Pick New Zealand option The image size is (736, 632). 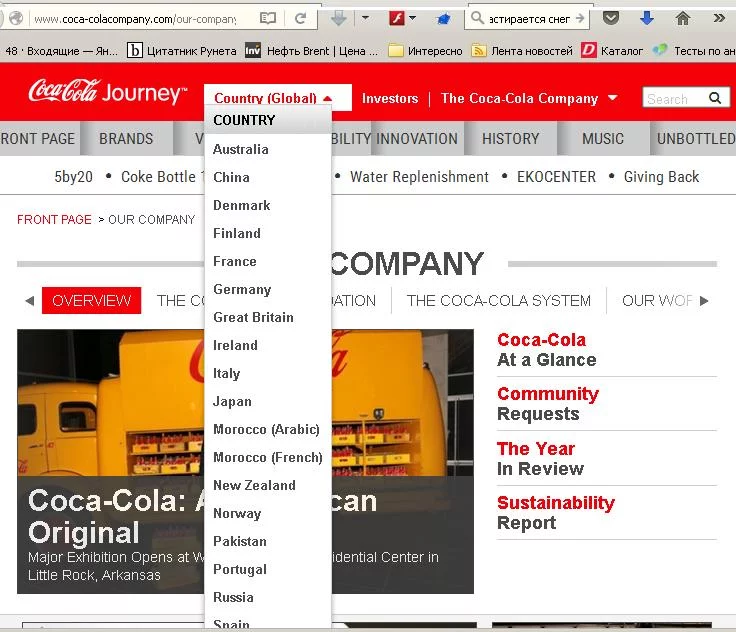click(x=254, y=485)
